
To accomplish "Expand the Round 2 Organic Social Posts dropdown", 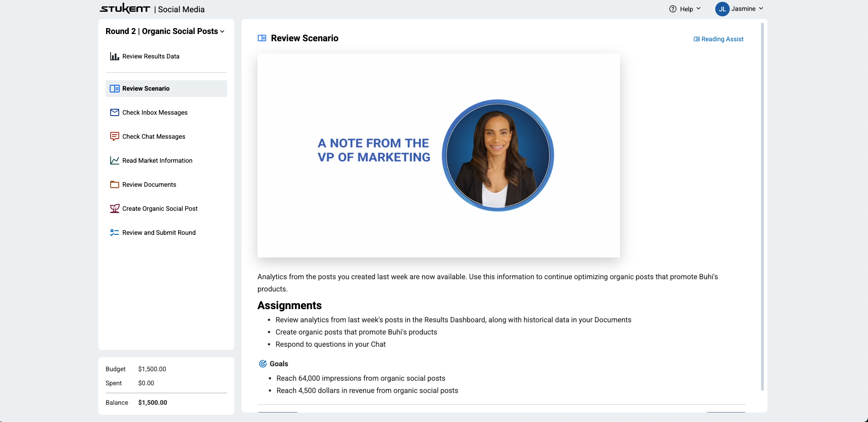I will point(165,31).
